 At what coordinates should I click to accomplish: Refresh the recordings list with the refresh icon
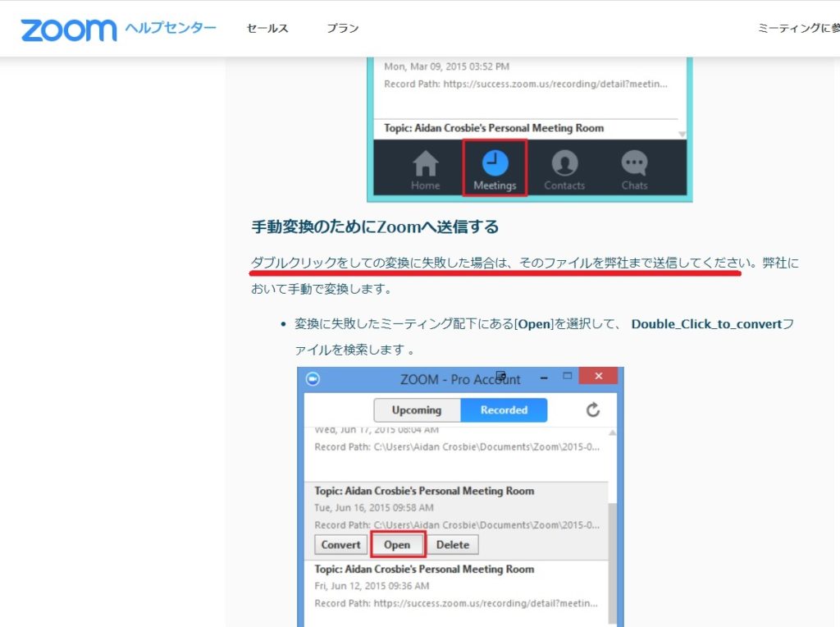click(x=592, y=410)
